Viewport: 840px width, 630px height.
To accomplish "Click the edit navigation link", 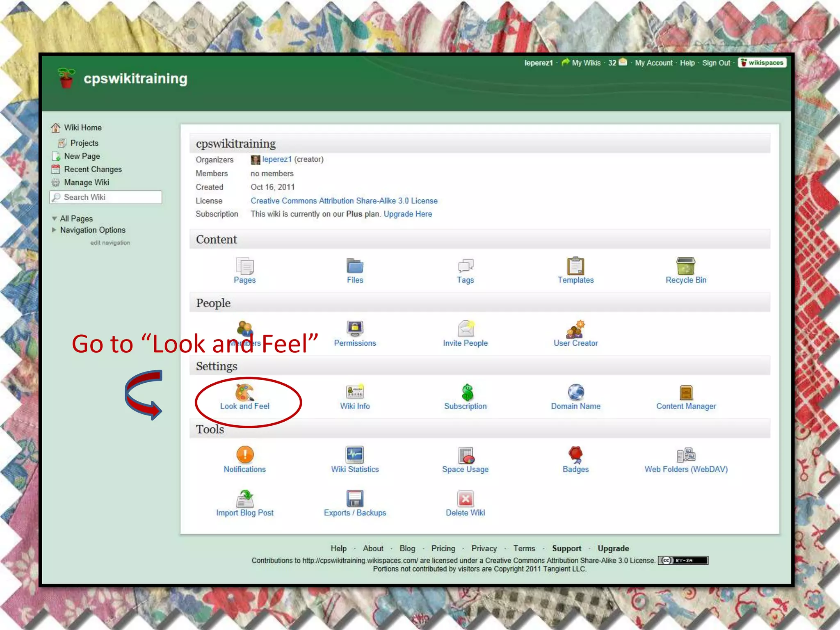I will (x=110, y=243).
